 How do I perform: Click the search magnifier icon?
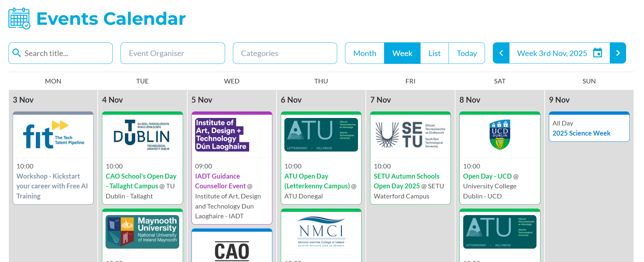[x=16, y=53]
